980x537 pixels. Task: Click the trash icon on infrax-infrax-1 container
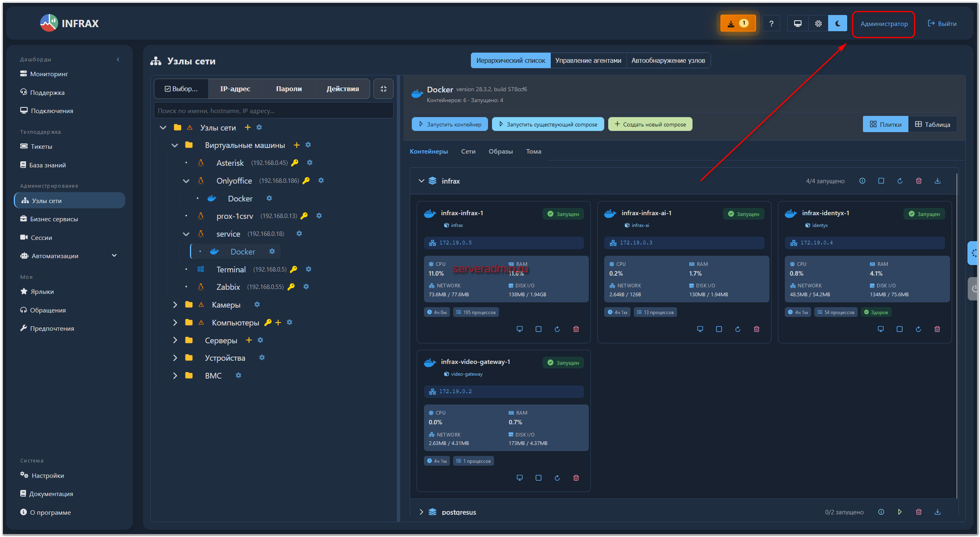pos(576,329)
